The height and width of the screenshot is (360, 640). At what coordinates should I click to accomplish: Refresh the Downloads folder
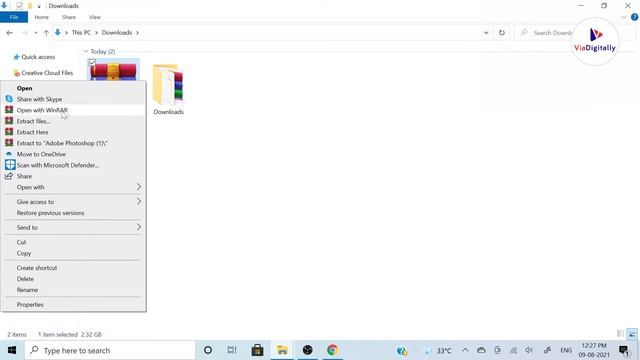pyautogui.click(x=502, y=33)
